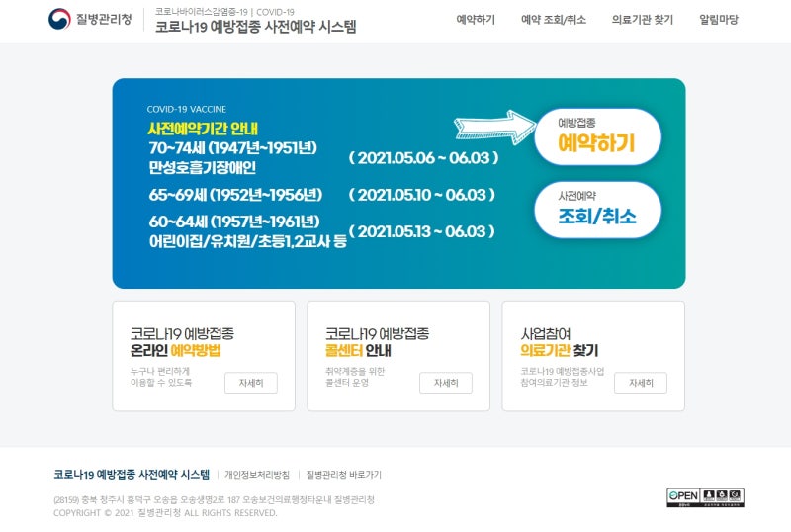
Task: Click the 사전예약 조회/취소 banner button
Action: click(x=597, y=210)
